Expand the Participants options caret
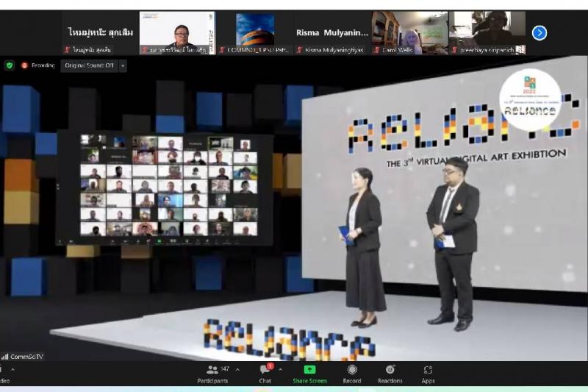The height and width of the screenshot is (392, 588). pyautogui.click(x=237, y=370)
